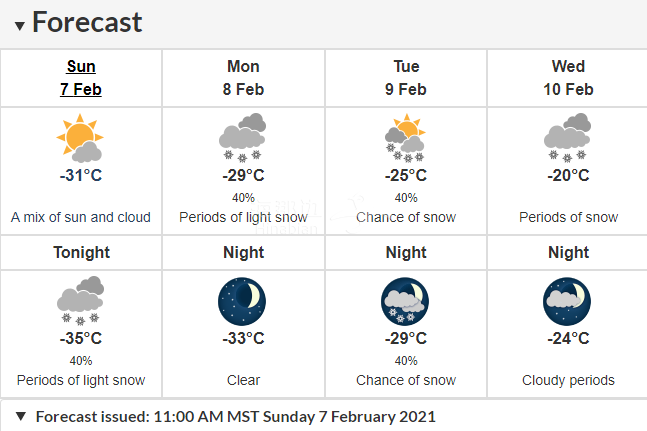This screenshot has width=647, height=431.
Task: Click the sun and cloud icon for Sunday
Action: tap(80, 138)
